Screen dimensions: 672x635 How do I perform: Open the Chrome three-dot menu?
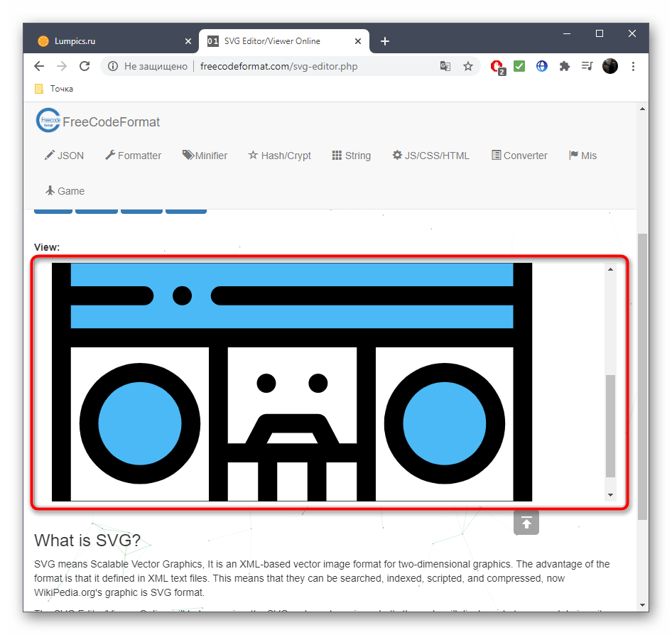click(633, 66)
